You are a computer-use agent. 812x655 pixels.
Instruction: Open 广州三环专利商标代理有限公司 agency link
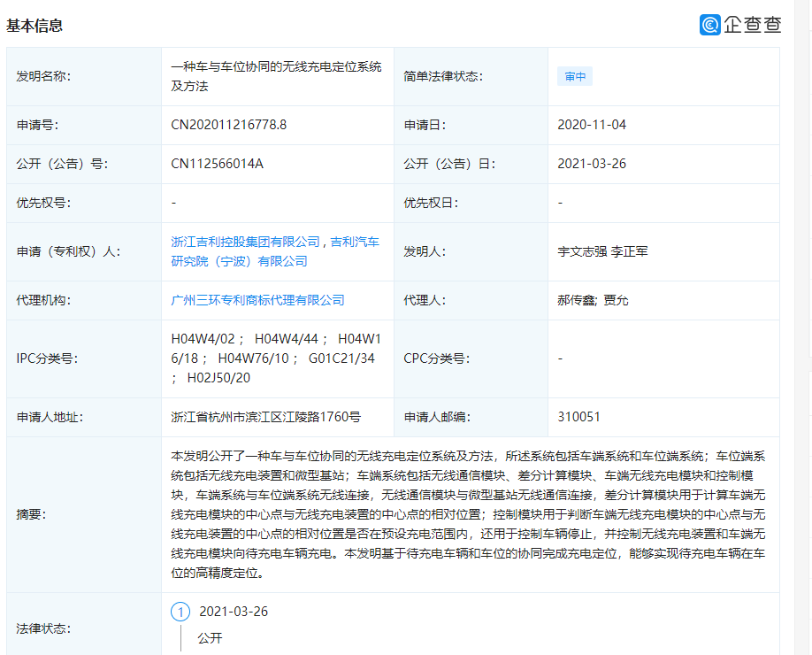258,301
